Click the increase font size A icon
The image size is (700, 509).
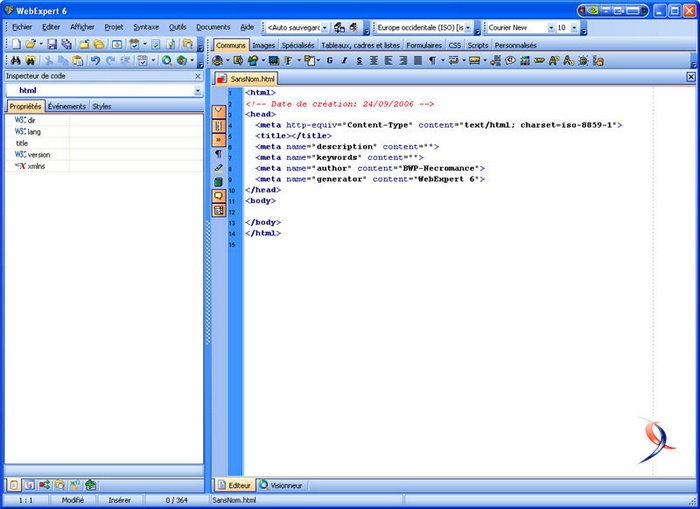click(554, 60)
